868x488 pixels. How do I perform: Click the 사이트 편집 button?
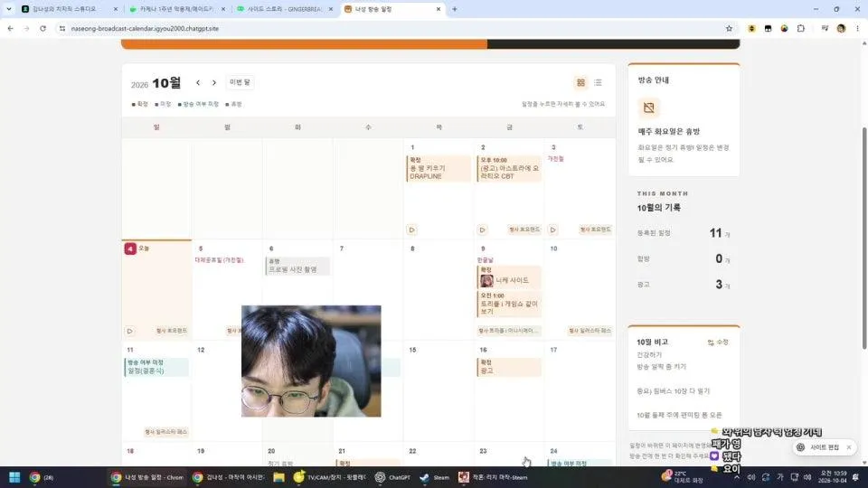coord(820,447)
